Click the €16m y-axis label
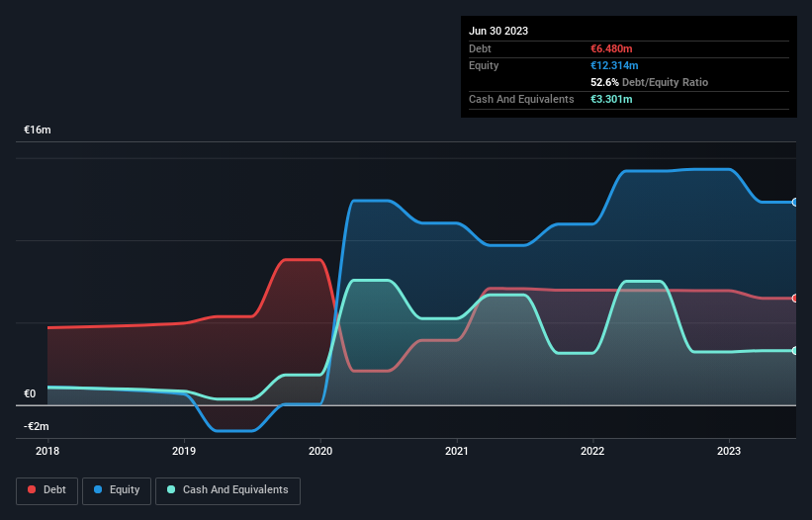The height and width of the screenshot is (520, 812). click(x=38, y=130)
